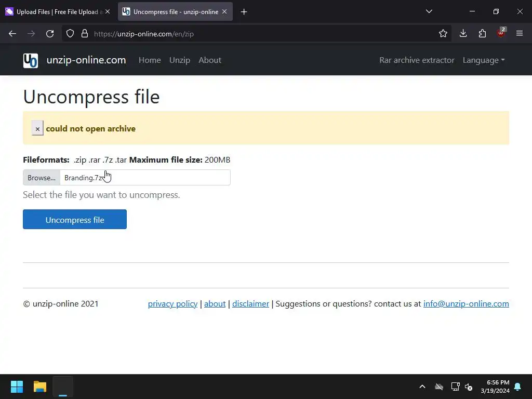Open the footer about link
532x399 pixels.
point(215,303)
